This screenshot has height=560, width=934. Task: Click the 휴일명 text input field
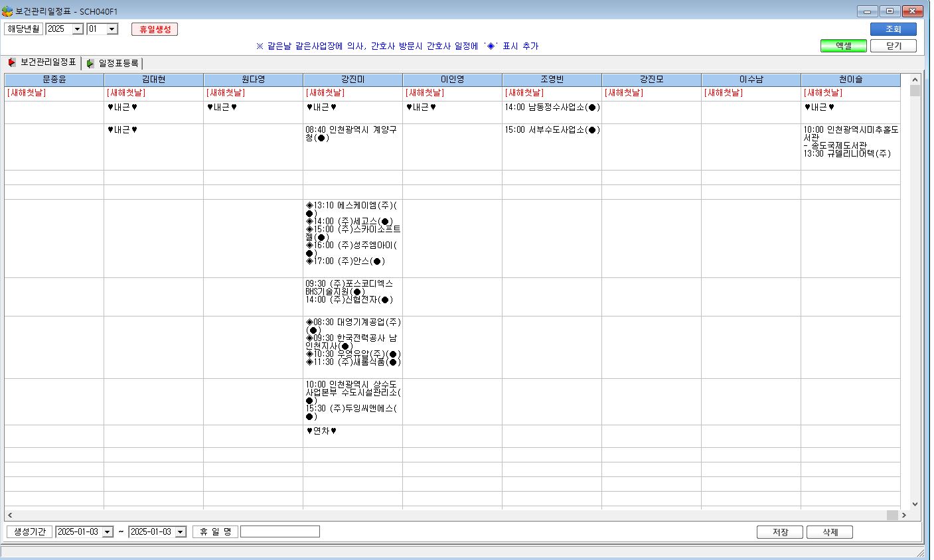[x=280, y=531]
